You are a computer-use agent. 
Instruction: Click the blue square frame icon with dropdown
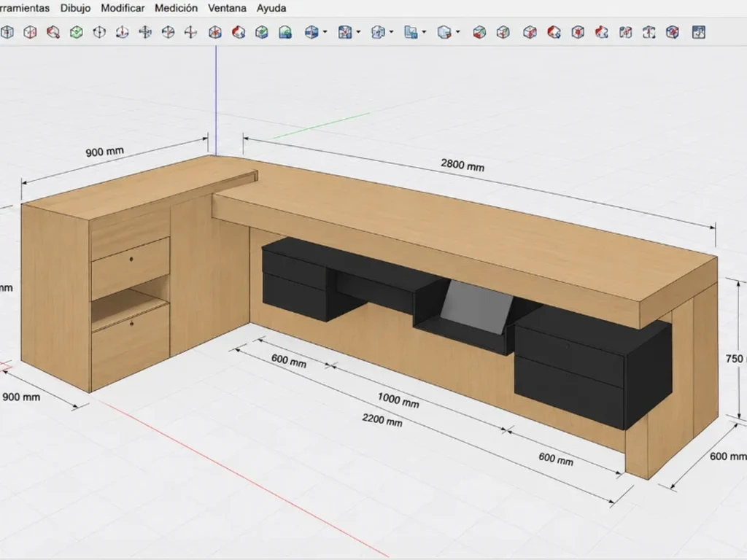click(x=344, y=32)
